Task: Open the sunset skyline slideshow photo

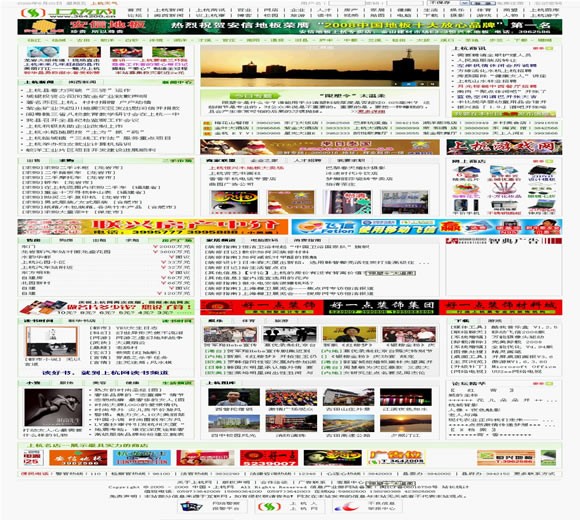Action: (320, 66)
